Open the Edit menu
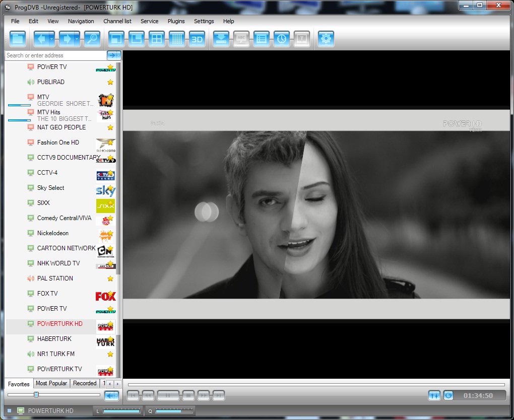The image size is (514, 420). pos(33,21)
